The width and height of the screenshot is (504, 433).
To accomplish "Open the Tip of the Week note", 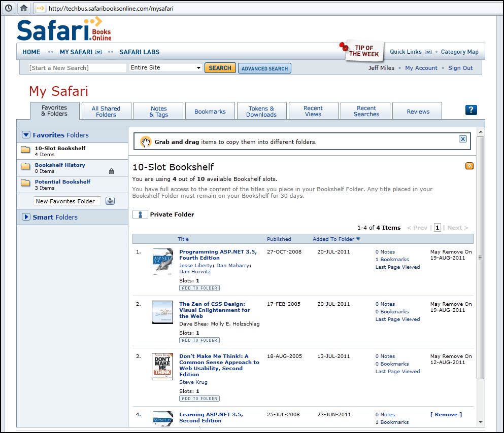I will click(x=363, y=51).
